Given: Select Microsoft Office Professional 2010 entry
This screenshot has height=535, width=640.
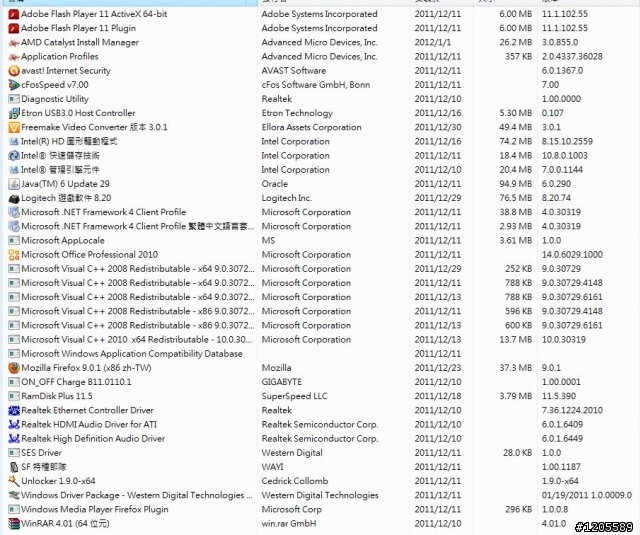Looking at the screenshot, I should (89, 255).
